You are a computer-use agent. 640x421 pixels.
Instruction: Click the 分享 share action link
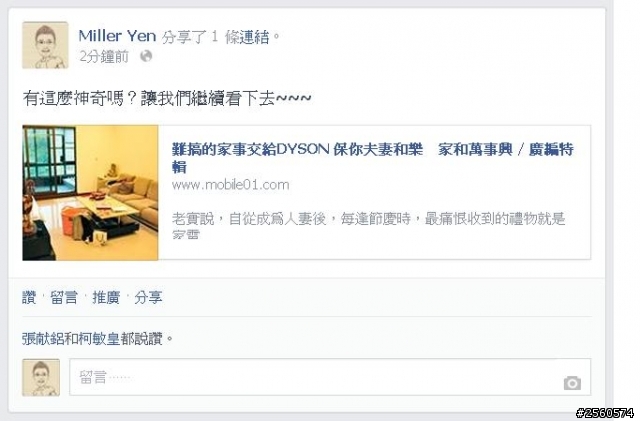(x=148, y=297)
